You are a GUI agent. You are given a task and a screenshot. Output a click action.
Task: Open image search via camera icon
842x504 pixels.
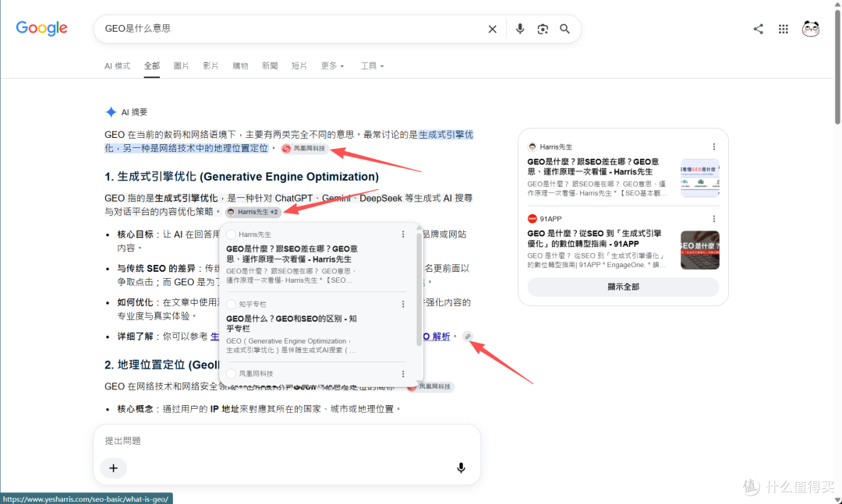(543, 29)
